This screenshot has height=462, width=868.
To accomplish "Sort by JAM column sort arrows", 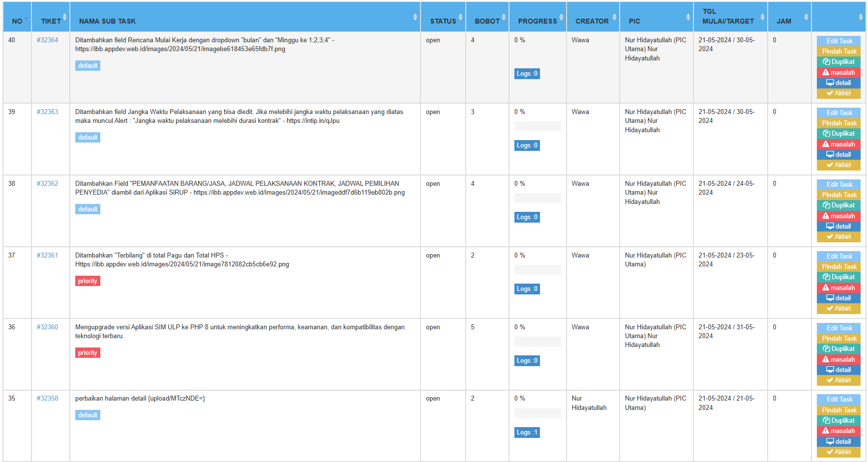I will 806,17.
